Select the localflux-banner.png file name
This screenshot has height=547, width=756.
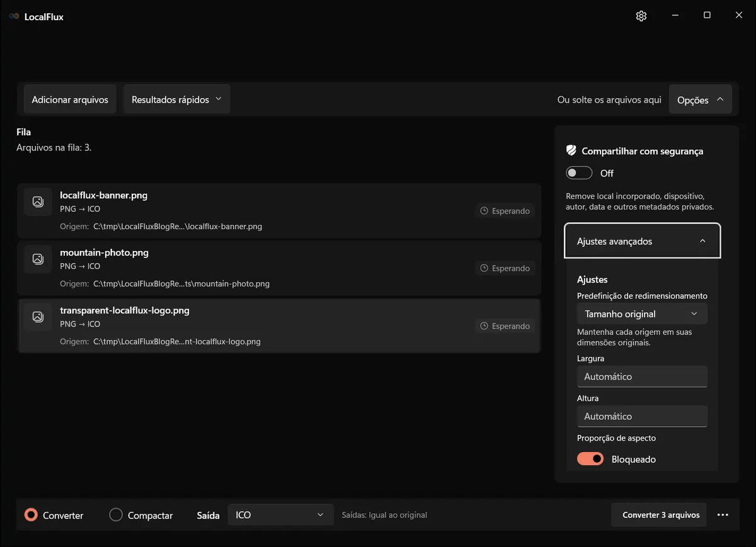tap(104, 195)
